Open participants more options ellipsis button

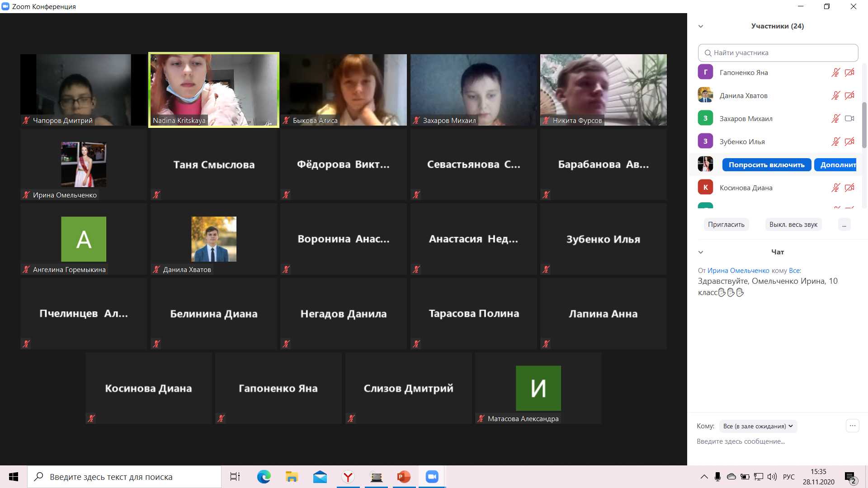point(844,225)
